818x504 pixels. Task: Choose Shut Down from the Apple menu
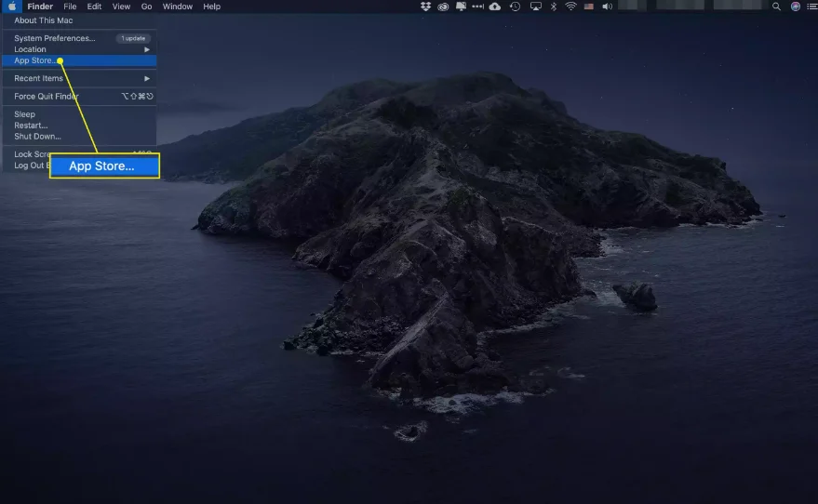click(79, 137)
